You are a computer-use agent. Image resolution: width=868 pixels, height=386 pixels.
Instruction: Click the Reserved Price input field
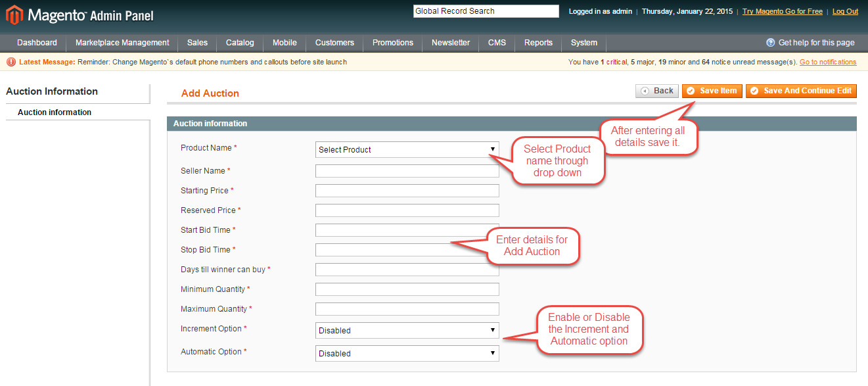tap(407, 210)
